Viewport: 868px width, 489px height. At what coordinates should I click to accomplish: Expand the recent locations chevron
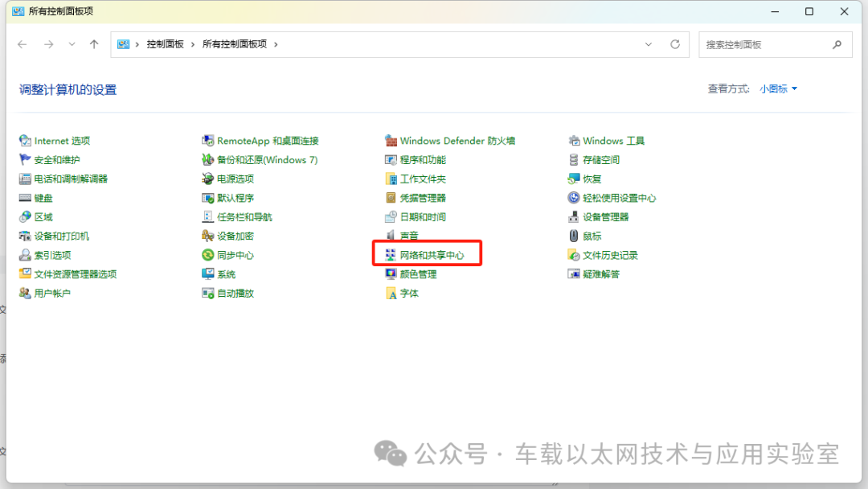tap(72, 44)
